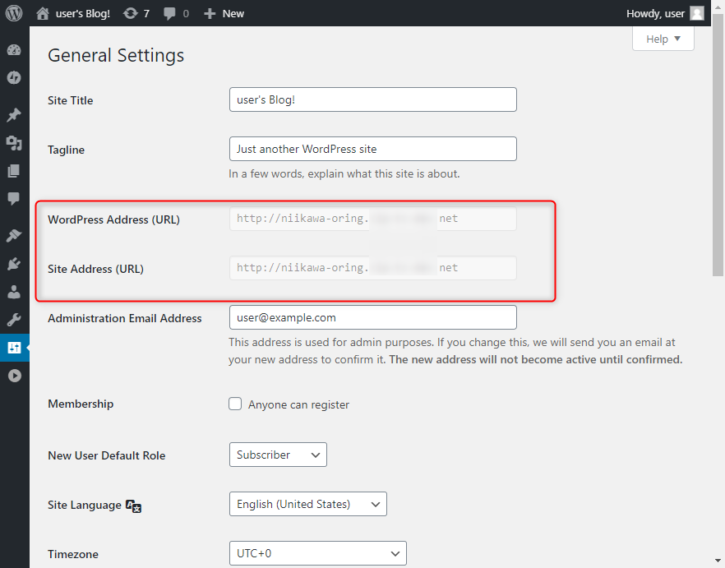Open the updates icon showing 7
725x568 pixels.
click(x=130, y=13)
